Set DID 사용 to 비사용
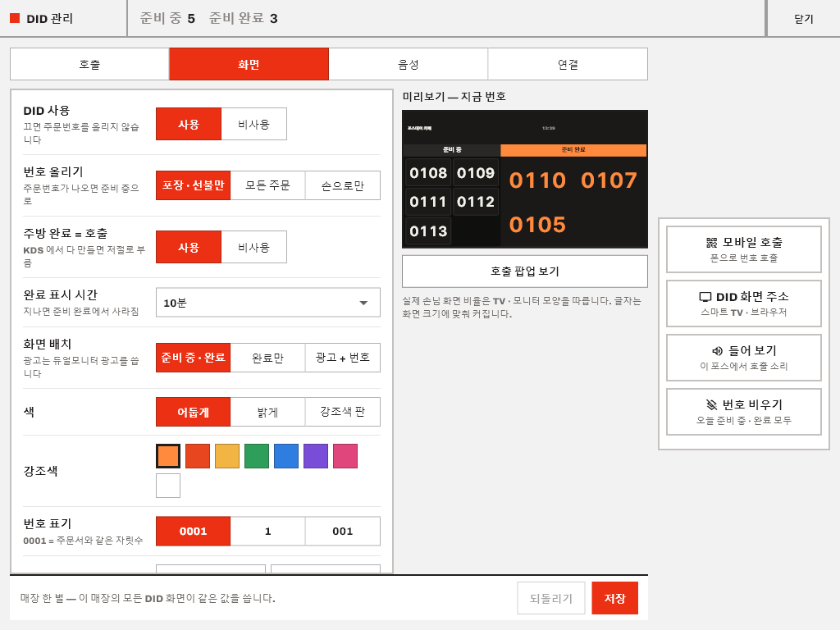This screenshot has height=630, width=840. coord(254,125)
